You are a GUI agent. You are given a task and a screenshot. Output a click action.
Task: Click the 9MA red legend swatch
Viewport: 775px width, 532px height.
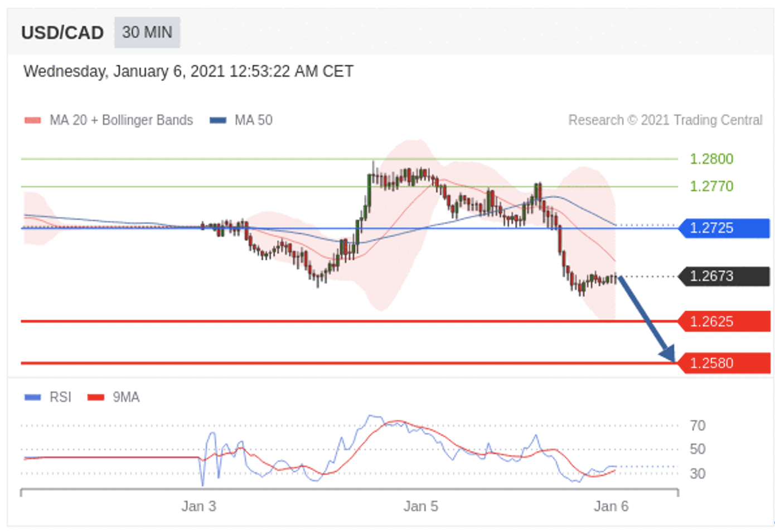tap(96, 397)
